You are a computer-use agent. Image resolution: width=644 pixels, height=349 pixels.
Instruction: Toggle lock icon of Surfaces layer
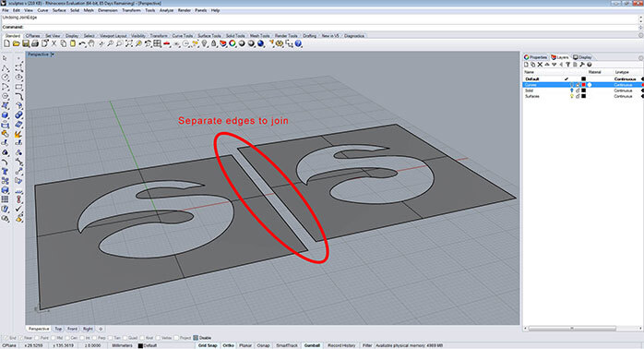[x=578, y=96]
